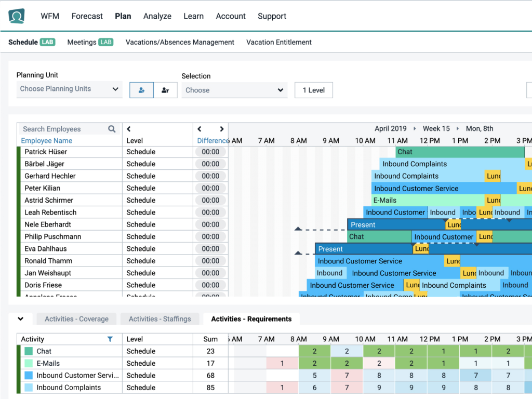Click the left chevron beside the Difference header
The width and height of the screenshot is (532, 399).
coord(199,128)
